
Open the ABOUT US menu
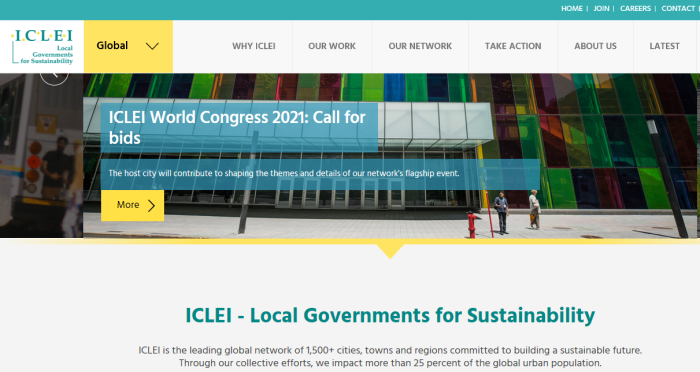[x=595, y=46]
